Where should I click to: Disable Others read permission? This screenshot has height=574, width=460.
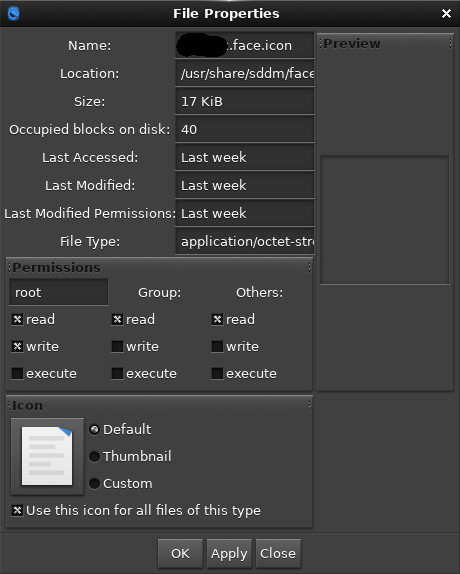[217, 320]
